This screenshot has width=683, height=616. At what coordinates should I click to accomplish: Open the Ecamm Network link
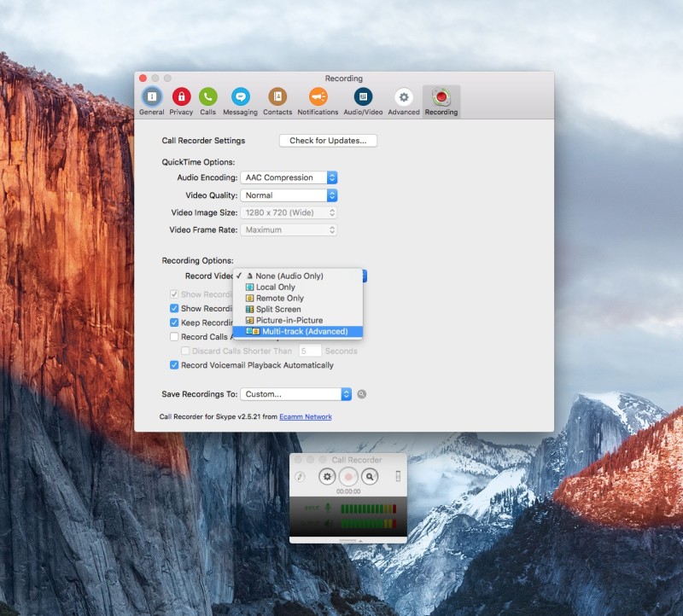306,416
